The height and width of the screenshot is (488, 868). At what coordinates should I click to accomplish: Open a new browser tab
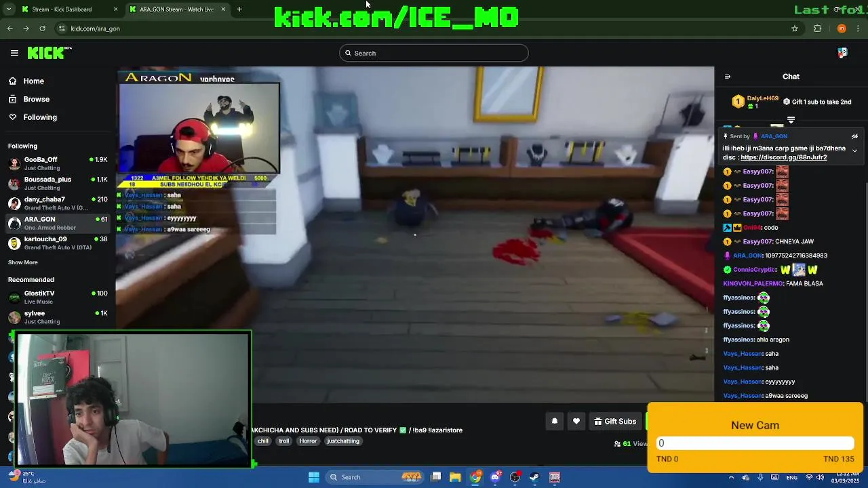239,9
